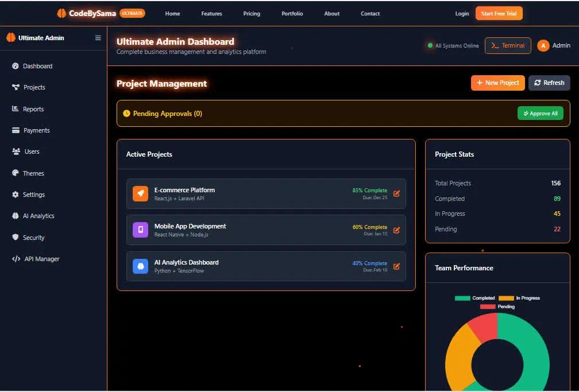This screenshot has height=392, width=579.
Task: Create a project with New Project button
Action: [x=498, y=83]
